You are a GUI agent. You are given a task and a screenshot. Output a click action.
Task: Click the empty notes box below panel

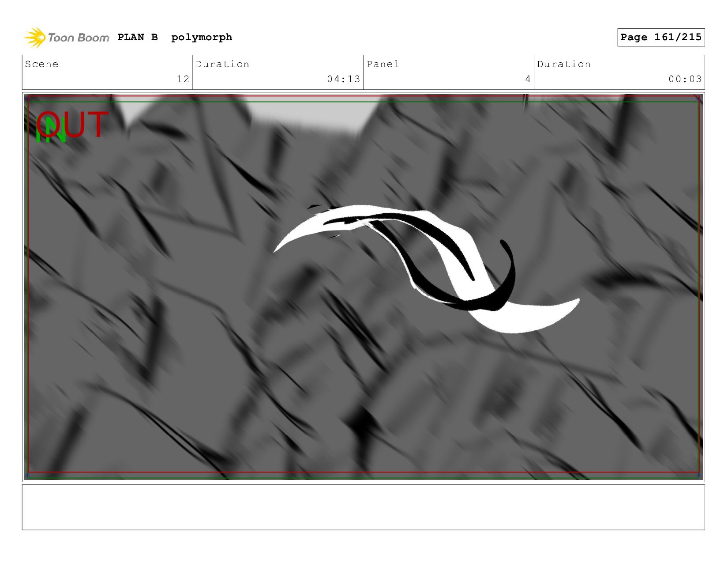tap(363, 507)
